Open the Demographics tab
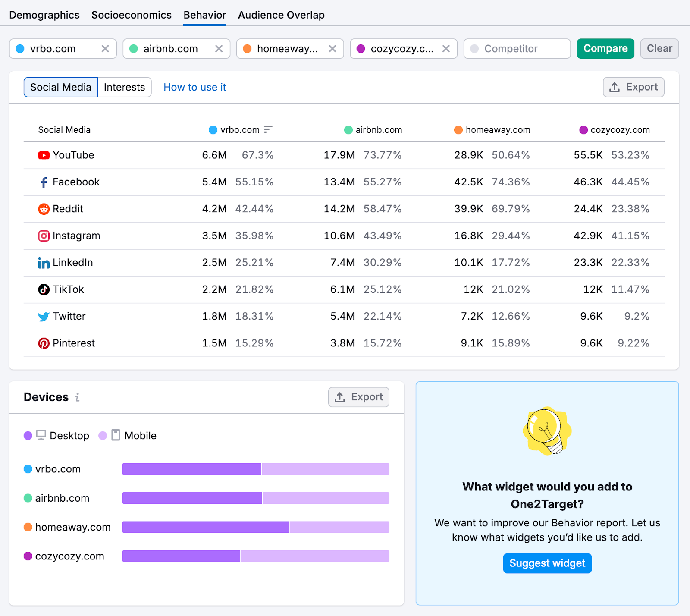 tap(44, 15)
